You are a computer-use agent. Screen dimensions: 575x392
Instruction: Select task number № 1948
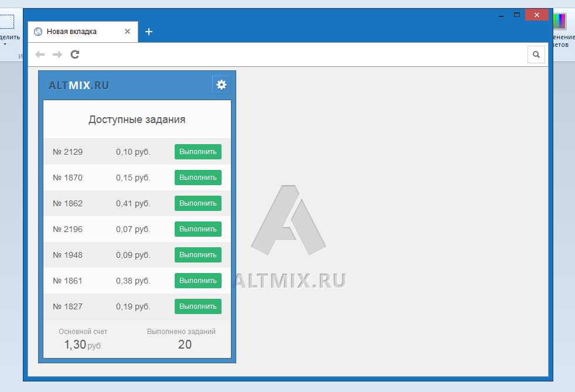[x=68, y=255]
